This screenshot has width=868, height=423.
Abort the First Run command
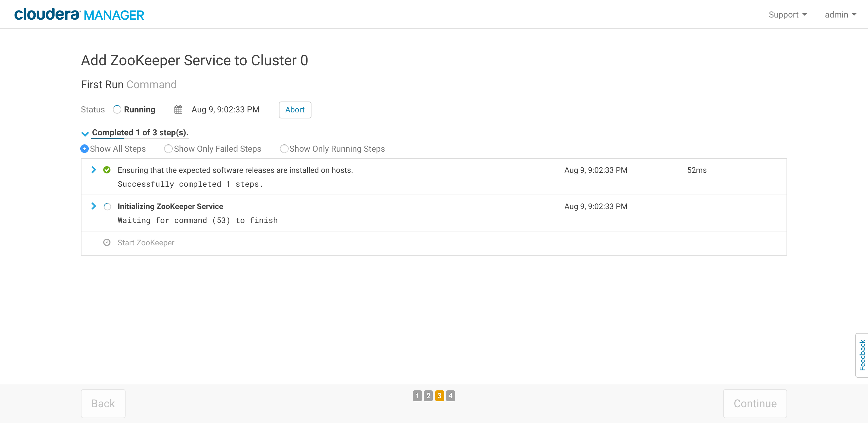tap(295, 110)
